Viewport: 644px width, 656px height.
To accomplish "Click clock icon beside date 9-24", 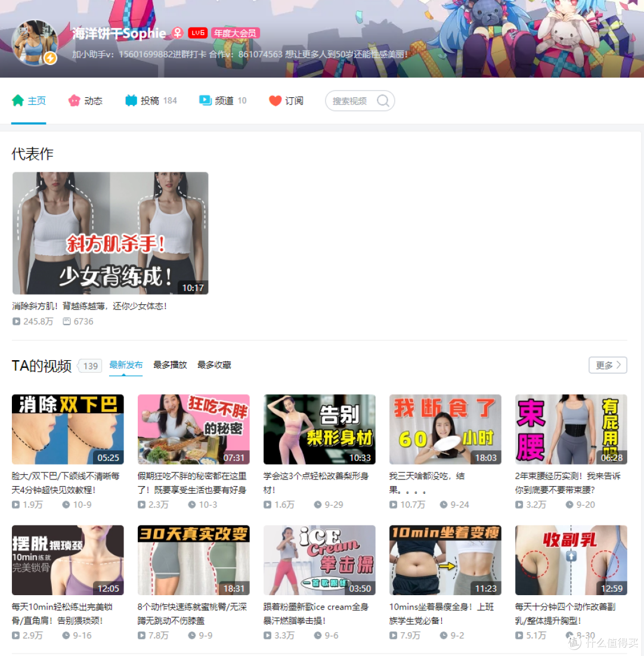I will click(x=444, y=505).
